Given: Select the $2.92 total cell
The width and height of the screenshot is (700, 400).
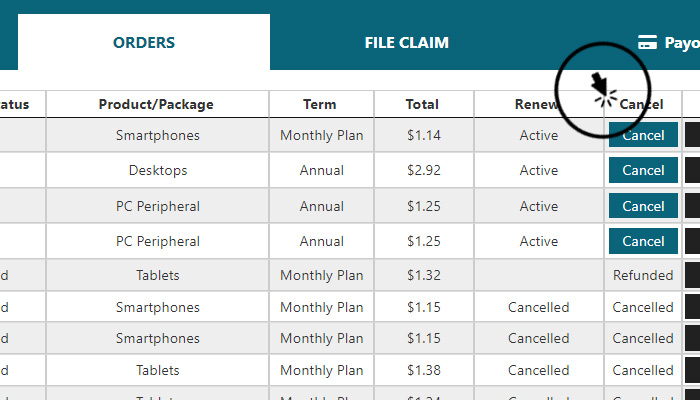Looking at the screenshot, I should click(x=424, y=170).
